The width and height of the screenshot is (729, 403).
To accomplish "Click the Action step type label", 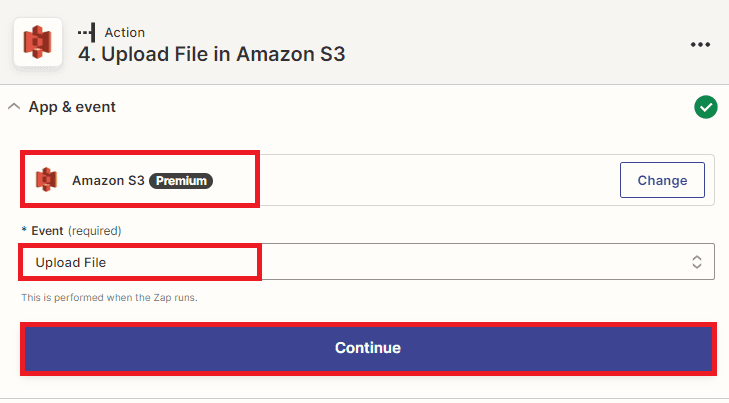I will pos(125,32).
